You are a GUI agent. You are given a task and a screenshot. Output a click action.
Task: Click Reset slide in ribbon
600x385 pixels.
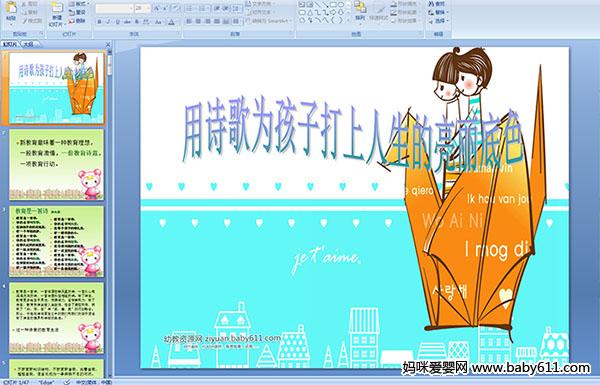[78, 12]
